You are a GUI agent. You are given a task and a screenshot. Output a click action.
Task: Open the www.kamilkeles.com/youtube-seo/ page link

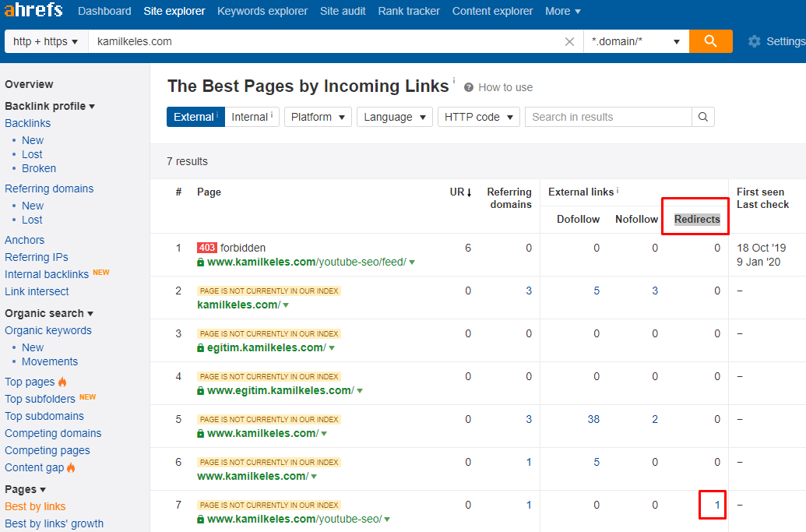pos(294,520)
